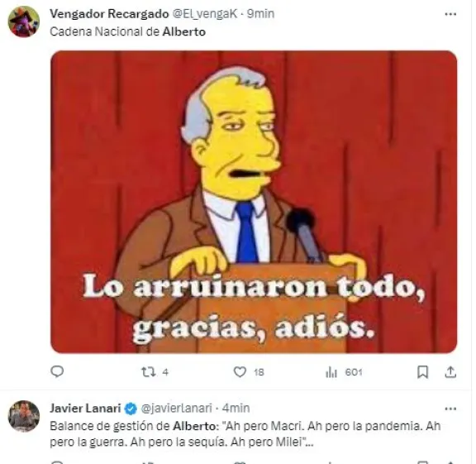
Task: Bookmark the Simpsons meme tweet
Action: click(x=422, y=372)
